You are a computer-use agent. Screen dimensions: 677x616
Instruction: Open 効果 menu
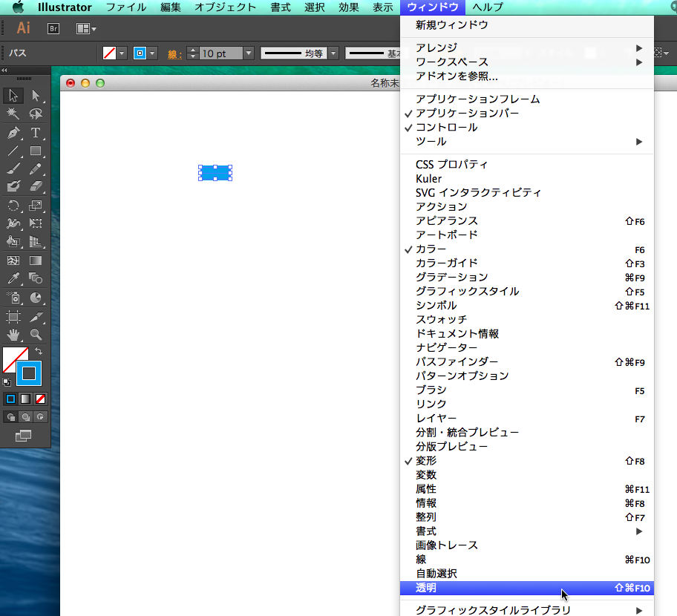point(349,7)
